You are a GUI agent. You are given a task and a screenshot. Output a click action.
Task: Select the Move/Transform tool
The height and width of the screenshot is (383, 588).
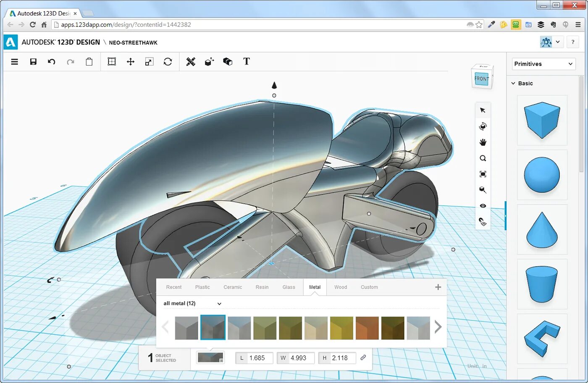[x=131, y=62]
